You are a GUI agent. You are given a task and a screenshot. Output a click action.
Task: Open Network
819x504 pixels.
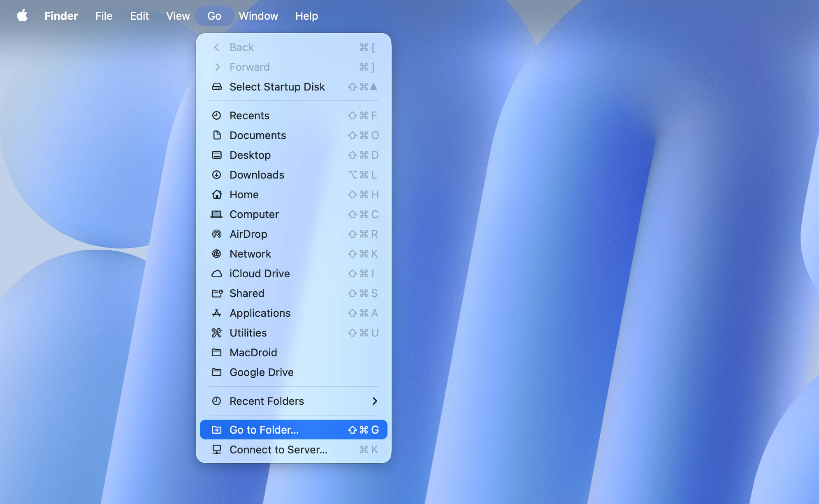250,254
